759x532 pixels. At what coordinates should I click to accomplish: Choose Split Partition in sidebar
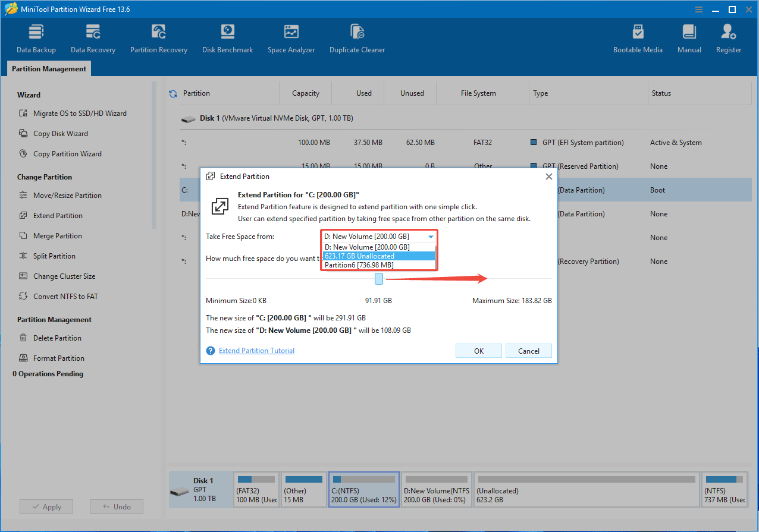pos(47,256)
